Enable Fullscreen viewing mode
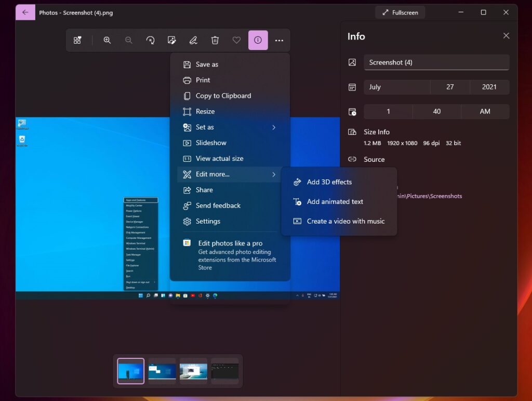 pos(400,12)
